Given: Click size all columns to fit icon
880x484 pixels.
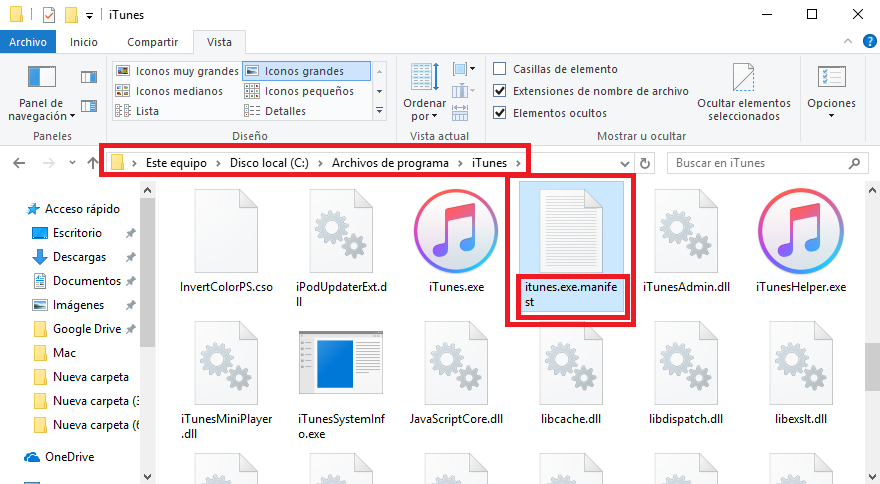Looking at the screenshot, I should click(x=460, y=112).
